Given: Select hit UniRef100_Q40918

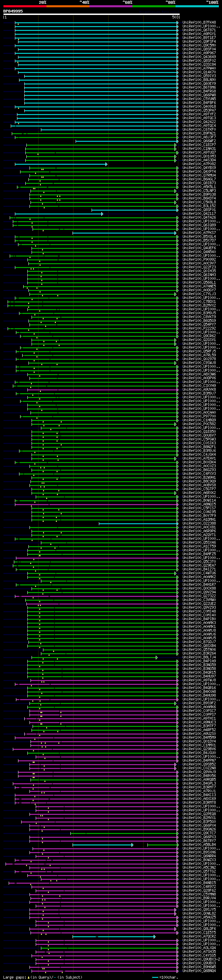Looking at the screenshot, I should coord(199,106).
